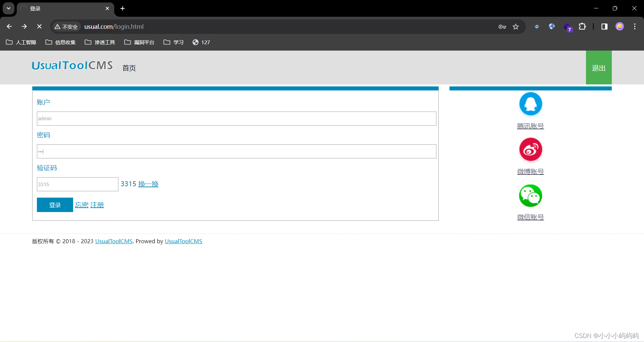The image size is (644, 342).
Task: Click the first blue extension icon
Action: click(537, 26)
